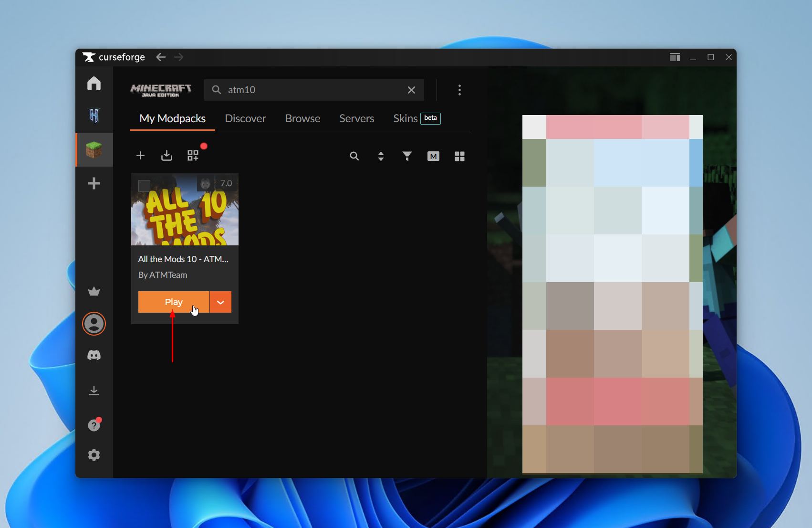Add a game with the sidebar plus icon
The image size is (812, 528).
(94, 183)
